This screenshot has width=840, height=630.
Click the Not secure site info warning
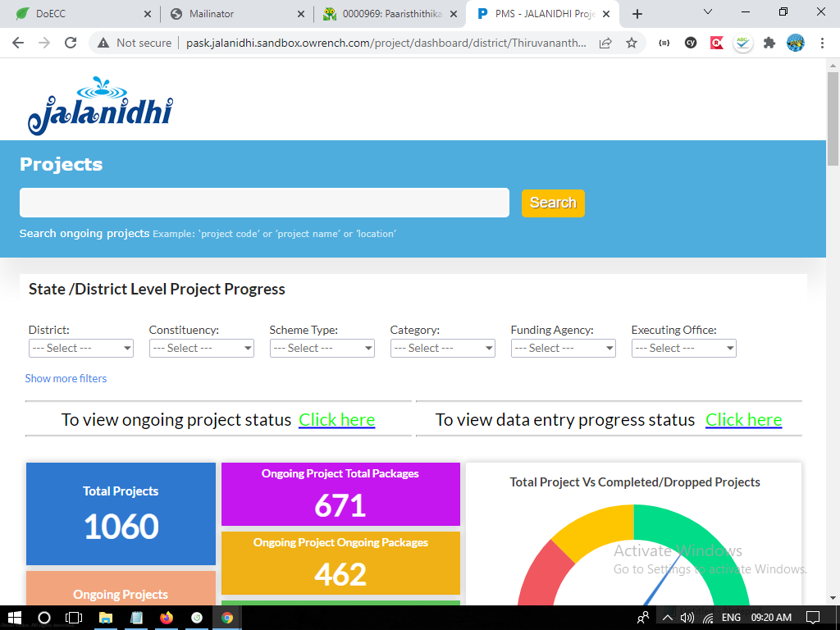(135, 43)
